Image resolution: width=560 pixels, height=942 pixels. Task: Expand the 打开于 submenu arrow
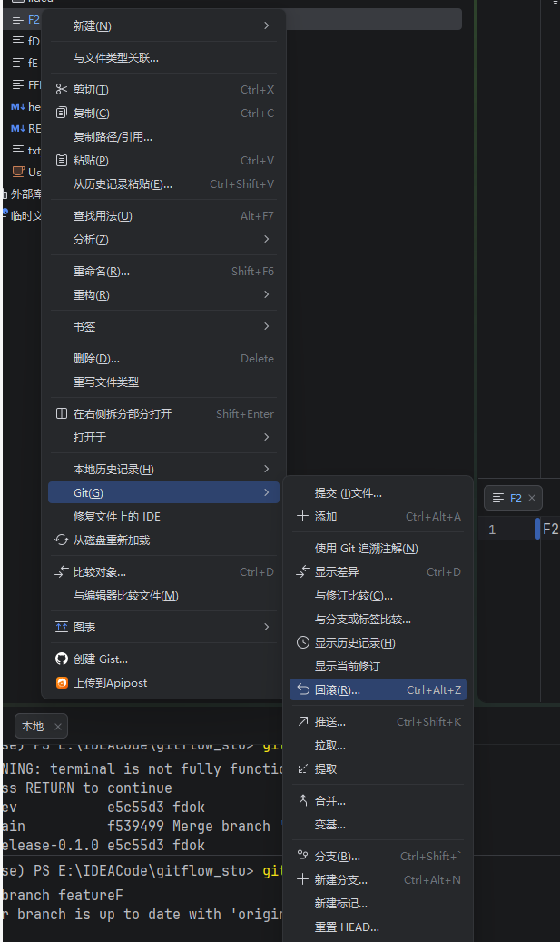point(267,437)
